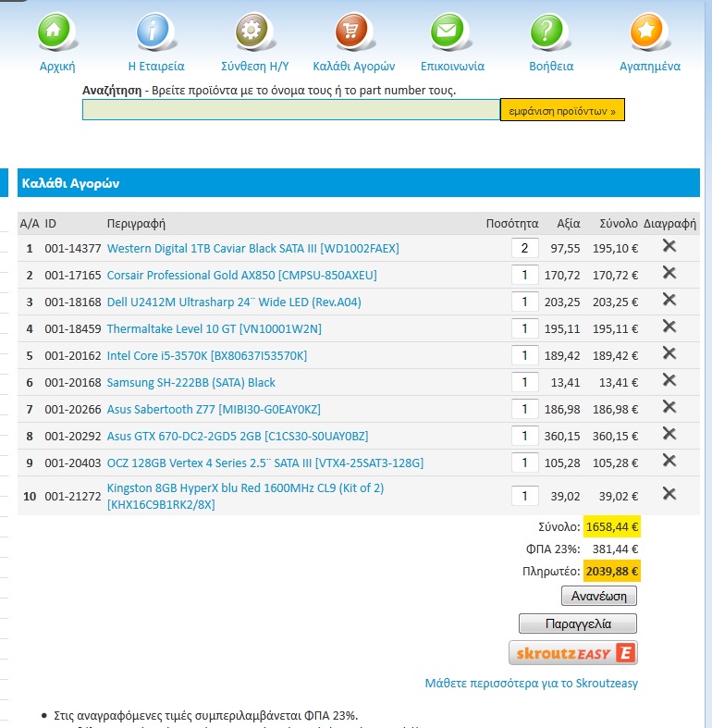Click the Ανανέωση button
Viewport: 712px width, 728px height.
click(x=599, y=596)
